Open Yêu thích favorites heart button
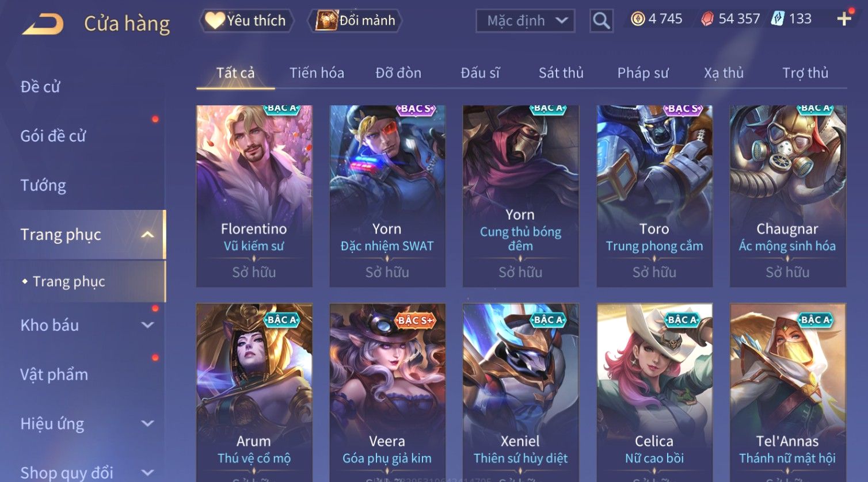The image size is (868, 482). 247,21
